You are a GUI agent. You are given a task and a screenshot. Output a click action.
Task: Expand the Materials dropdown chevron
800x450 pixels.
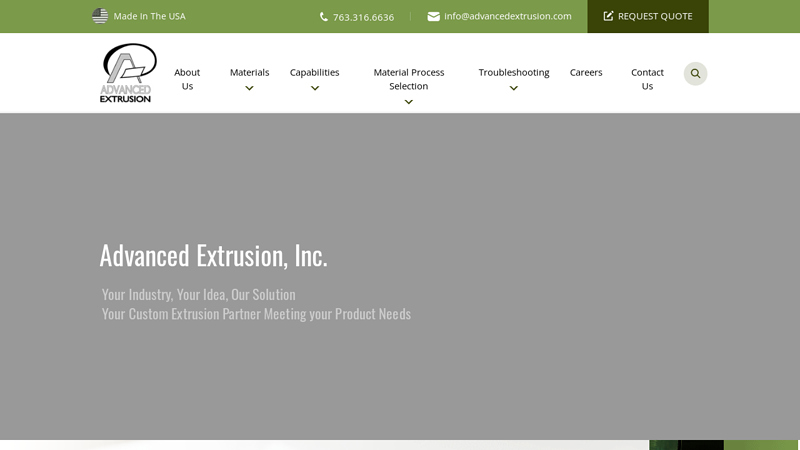249,88
